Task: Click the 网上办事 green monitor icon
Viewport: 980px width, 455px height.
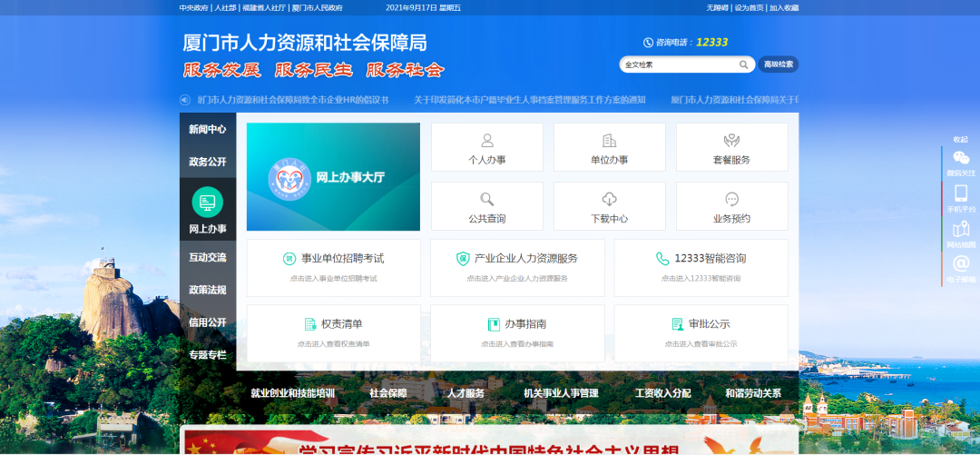Action: click(208, 203)
